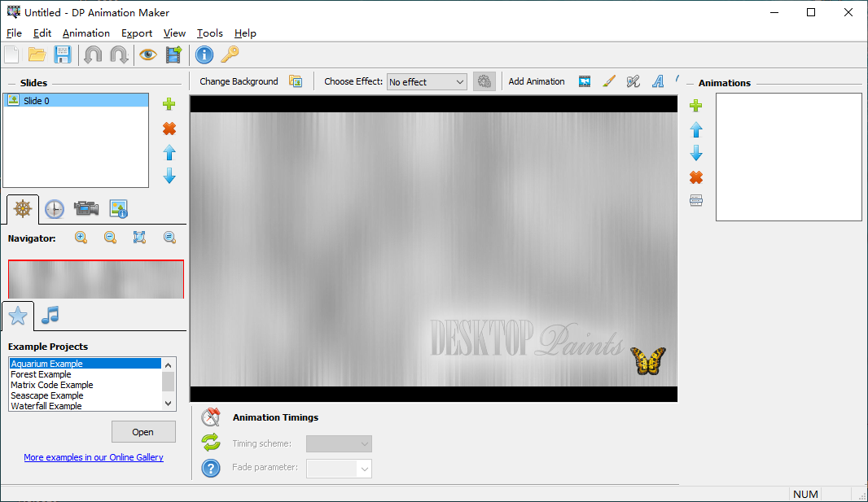Switch to the music note tab
The width and height of the screenshot is (868, 502).
50,316
